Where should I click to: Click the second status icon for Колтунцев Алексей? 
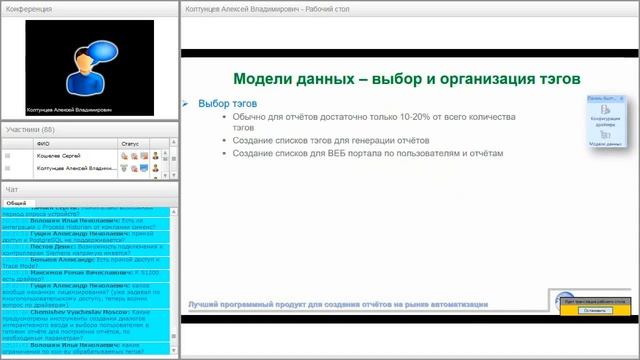[134, 168]
